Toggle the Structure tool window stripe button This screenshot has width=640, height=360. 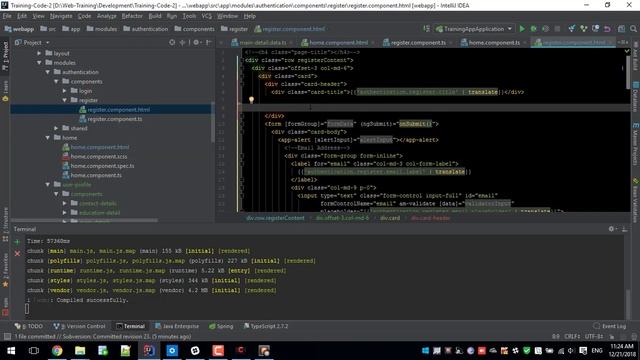[x=5, y=224]
